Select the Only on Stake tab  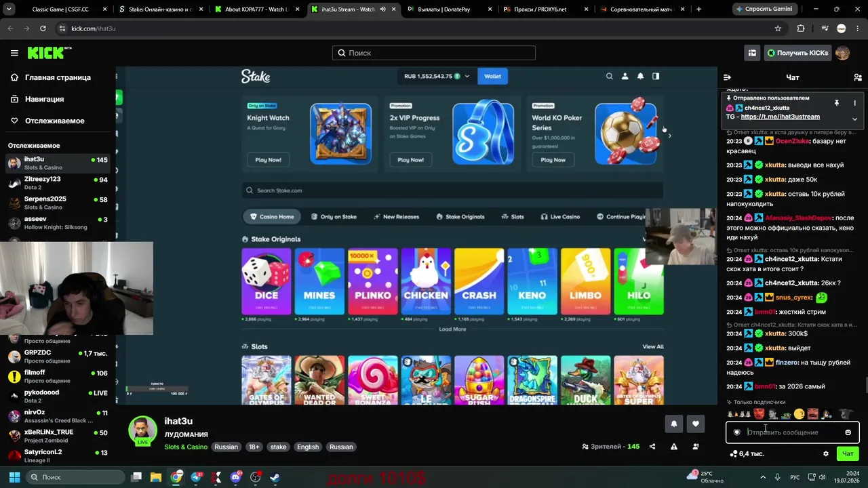pyautogui.click(x=334, y=217)
